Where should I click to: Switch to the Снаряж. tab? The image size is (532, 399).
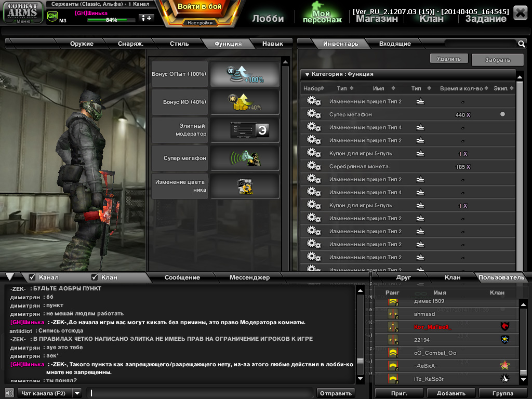pyautogui.click(x=130, y=44)
